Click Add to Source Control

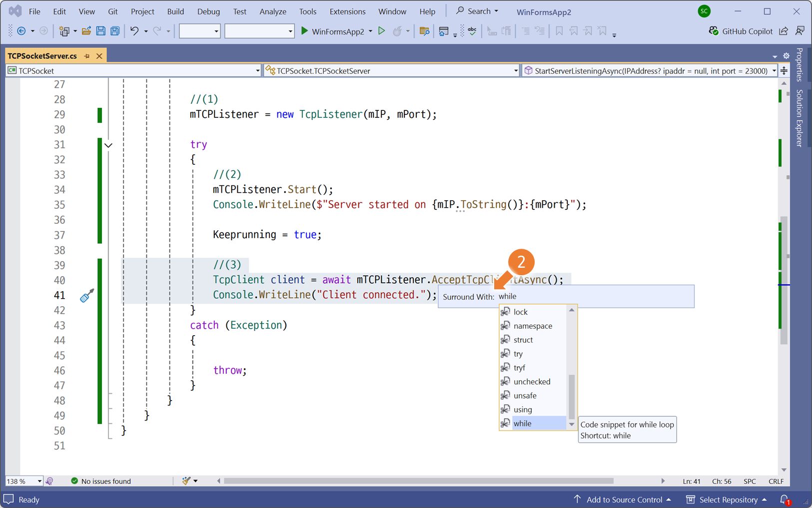click(x=622, y=500)
